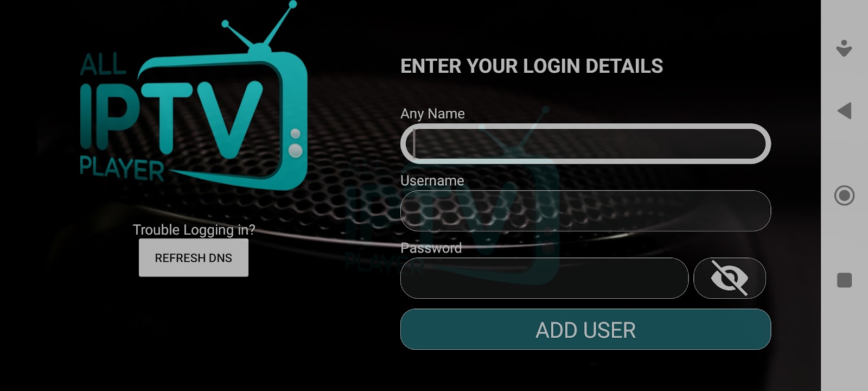The image size is (868, 391).
Task: Click the ALL word in the logo
Action: pyautogui.click(x=103, y=65)
